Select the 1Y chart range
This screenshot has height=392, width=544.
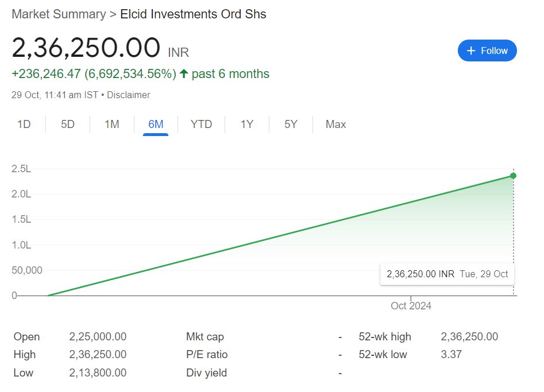[246, 124]
